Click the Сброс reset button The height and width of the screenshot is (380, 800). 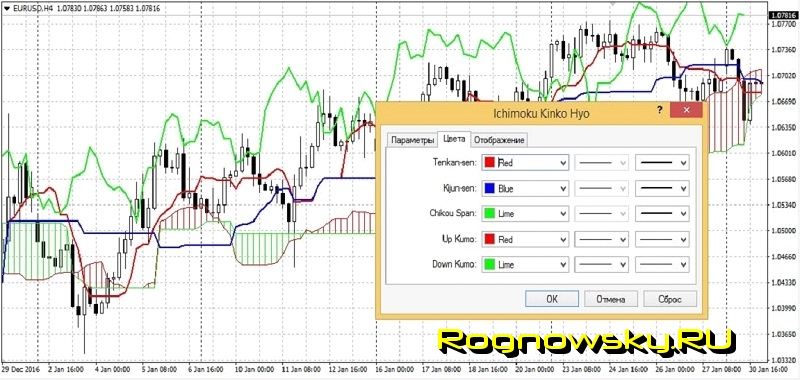point(670,299)
